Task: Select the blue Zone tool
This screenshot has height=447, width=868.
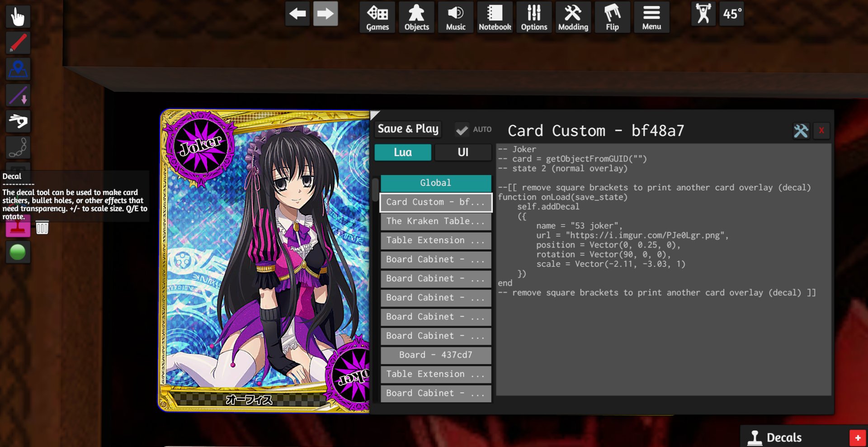Action: click(18, 69)
